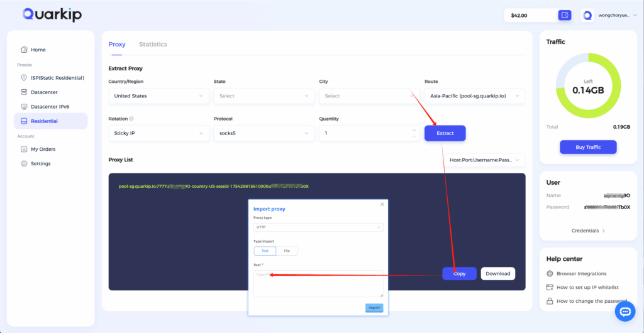Image resolution: width=644 pixels, height=333 pixels.
Task: Click the My Orders list icon
Action: click(x=24, y=150)
